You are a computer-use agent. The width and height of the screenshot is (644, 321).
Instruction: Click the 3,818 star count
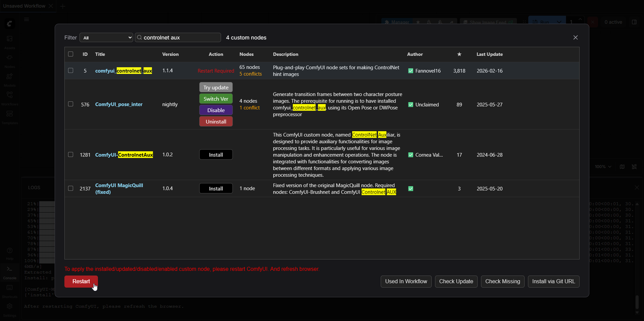[x=459, y=71]
